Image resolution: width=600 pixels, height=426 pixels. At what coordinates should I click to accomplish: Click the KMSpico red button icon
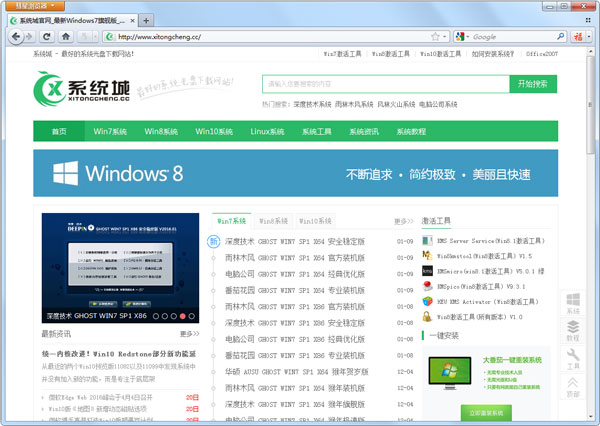tap(427, 286)
